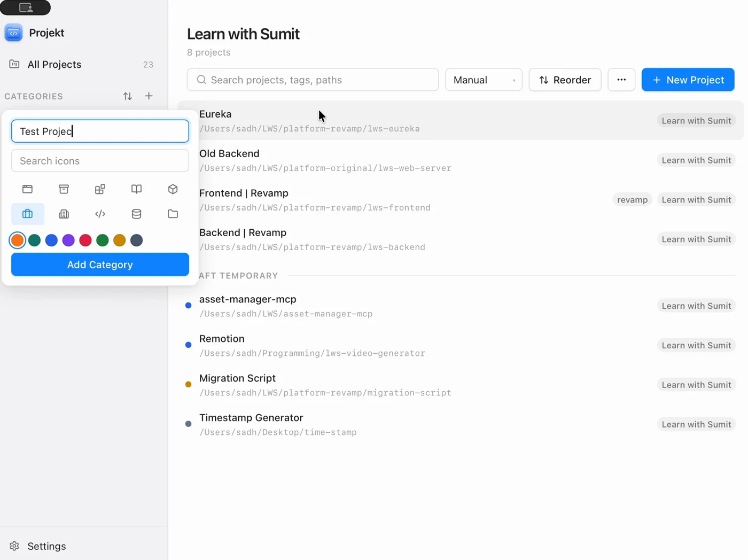
Task: Select the blocks grid icon
Action: (x=100, y=189)
